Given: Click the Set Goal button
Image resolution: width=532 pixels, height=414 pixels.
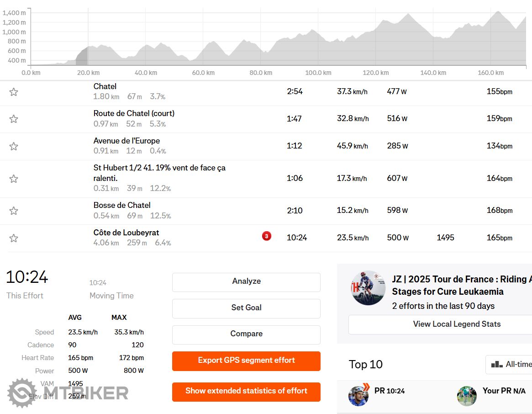Looking at the screenshot, I should (x=246, y=308).
